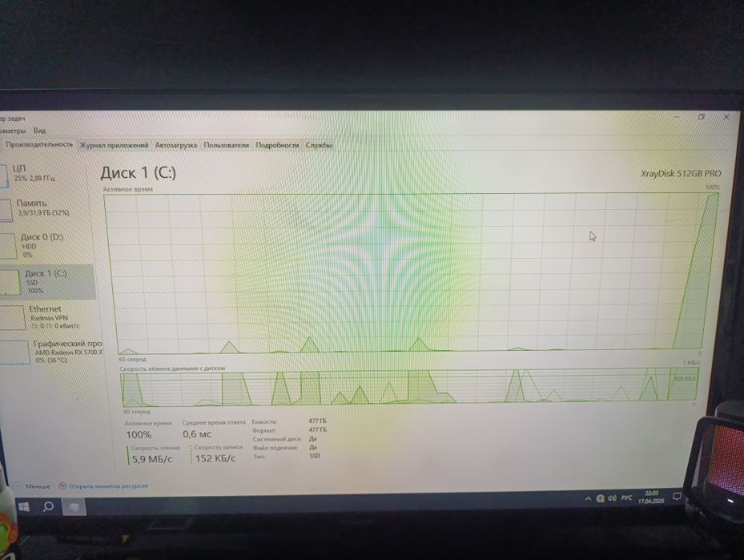This screenshot has height=560, width=744.
Task: Minimize the Task Manager window
Action: tap(677, 117)
